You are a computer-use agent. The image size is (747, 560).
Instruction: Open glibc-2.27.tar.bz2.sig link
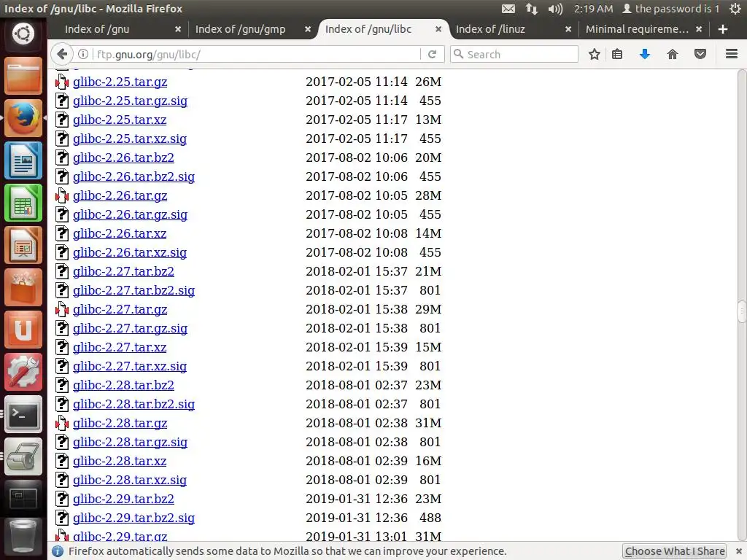[x=134, y=290]
